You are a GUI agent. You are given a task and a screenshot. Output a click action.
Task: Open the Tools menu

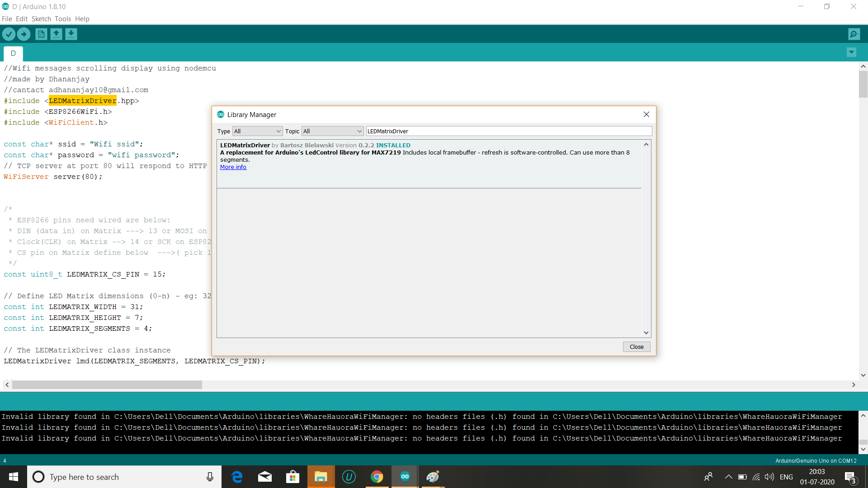(63, 19)
